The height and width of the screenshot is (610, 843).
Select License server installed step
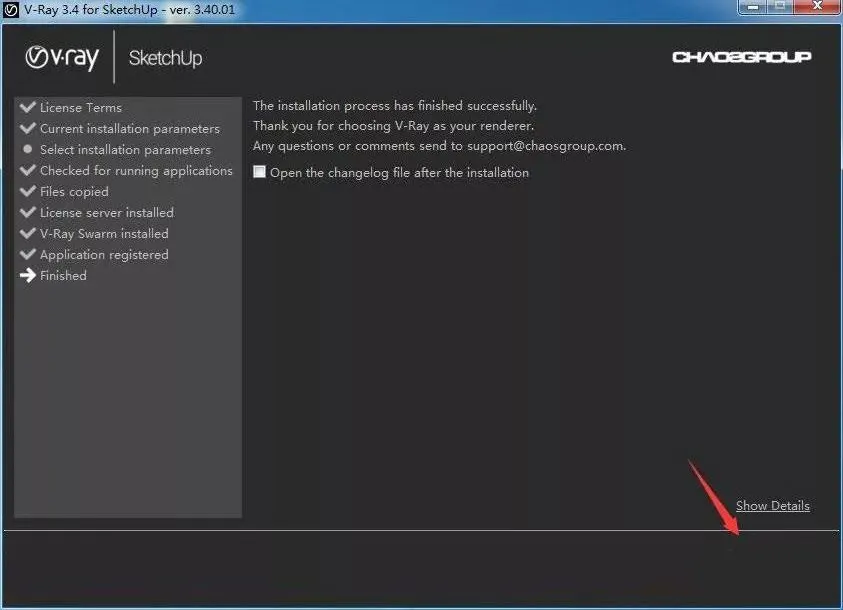(x=106, y=212)
